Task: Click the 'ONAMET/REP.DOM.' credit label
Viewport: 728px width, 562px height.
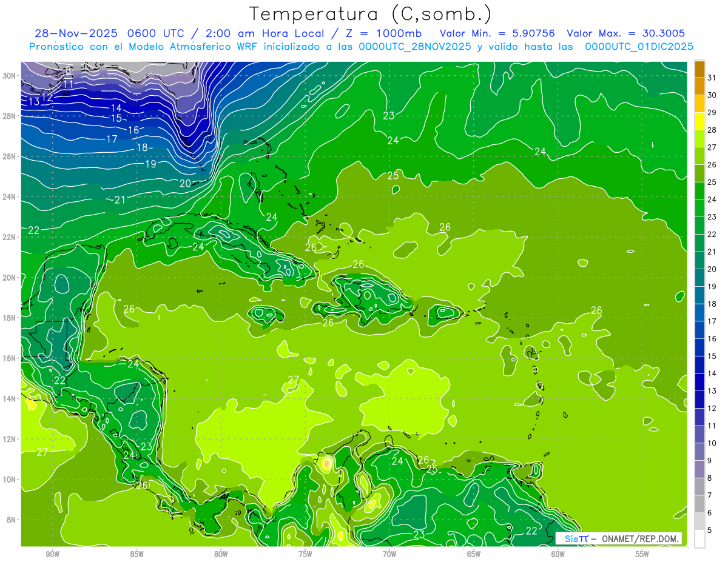Action: click(x=642, y=538)
